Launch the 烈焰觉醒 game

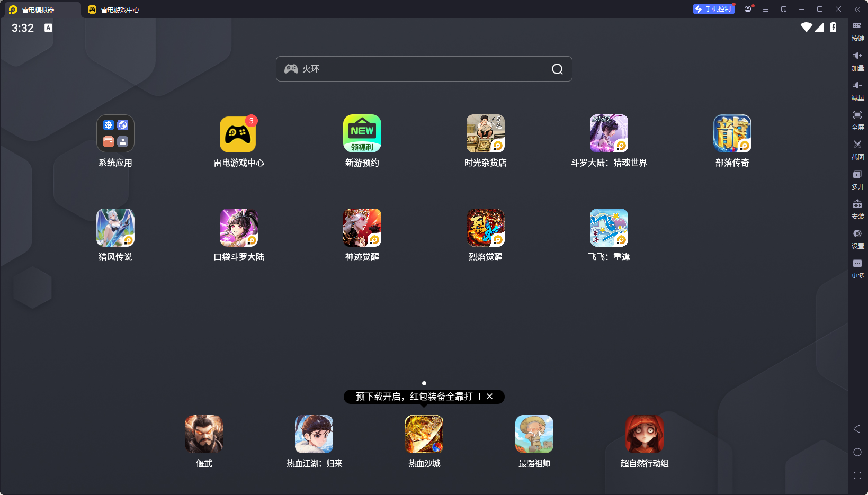[x=486, y=228]
